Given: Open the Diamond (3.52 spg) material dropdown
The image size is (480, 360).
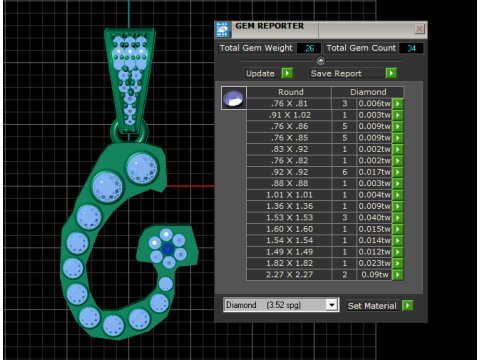Looking at the screenshot, I should (x=331, y=305).
